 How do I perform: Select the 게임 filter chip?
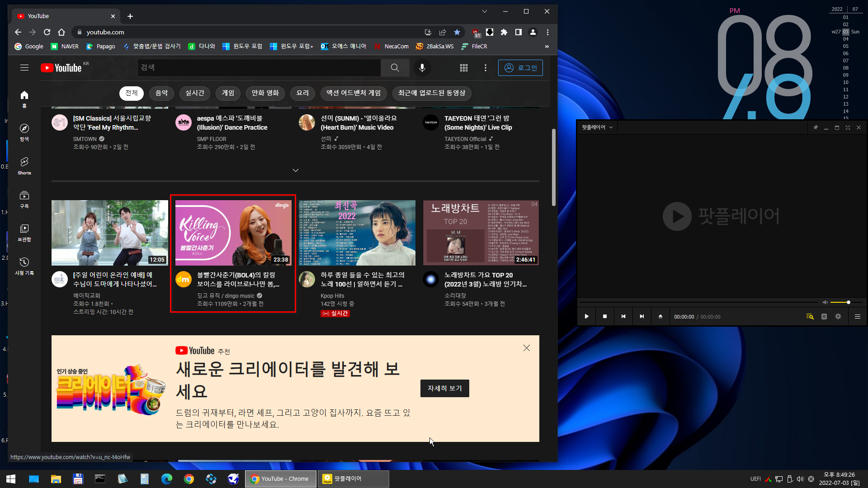tap(228, 93)
